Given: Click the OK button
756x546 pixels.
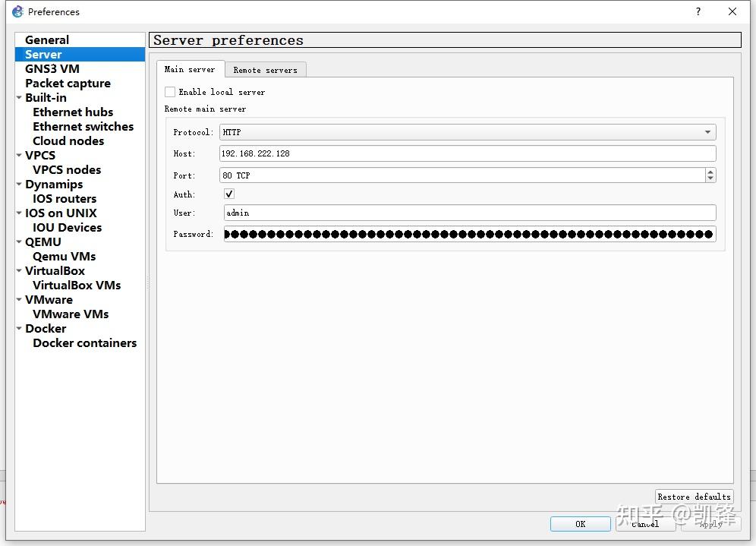Looking at the screenshot, I should pyautogui.click(x=581, y=524).
